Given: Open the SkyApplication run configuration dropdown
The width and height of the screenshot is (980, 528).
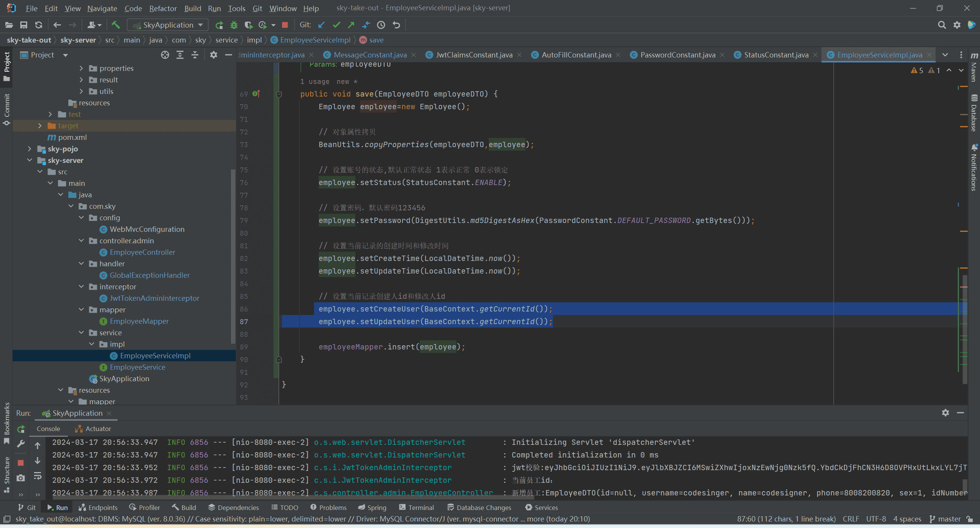Looking at the screenshot, I should 167,25.
